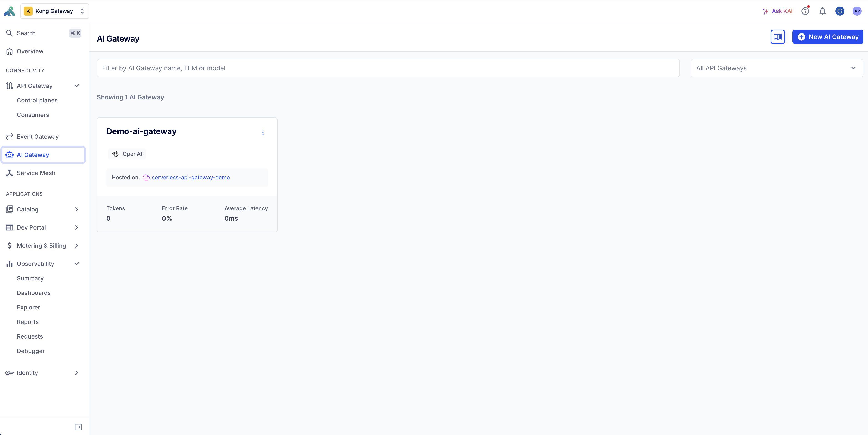Open the AP user avatar menu
868x435 pixels.
click(857, 11)
